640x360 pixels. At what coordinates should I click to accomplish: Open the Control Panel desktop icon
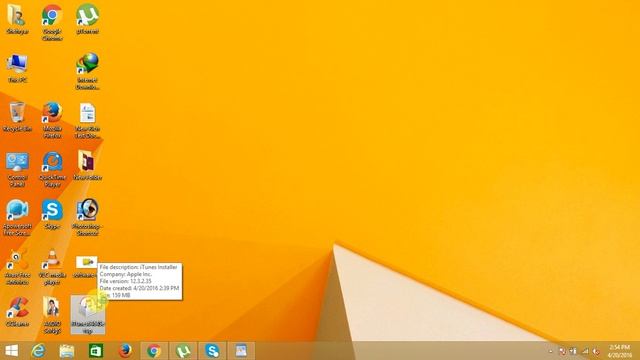click(x=17, y=169)
